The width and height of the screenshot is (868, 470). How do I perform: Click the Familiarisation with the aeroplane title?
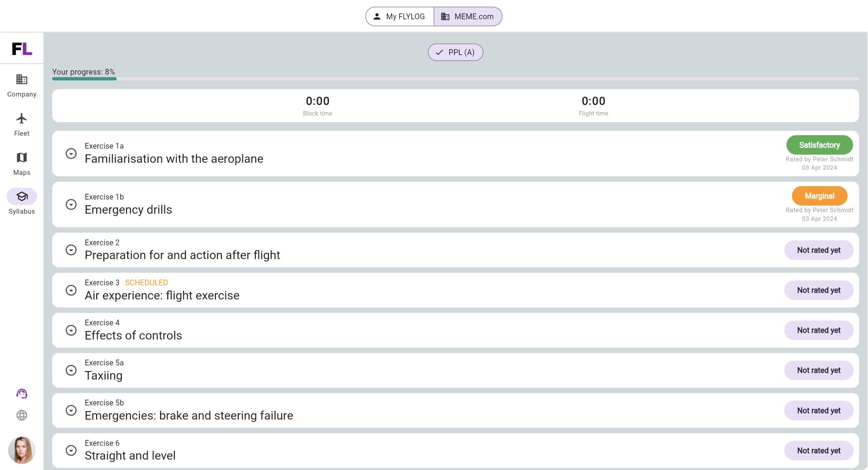pos(174,159)
